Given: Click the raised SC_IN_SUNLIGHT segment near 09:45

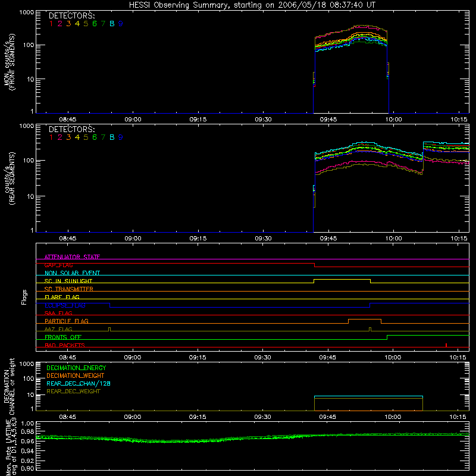Looking at the screenshot, I should 342,280.
